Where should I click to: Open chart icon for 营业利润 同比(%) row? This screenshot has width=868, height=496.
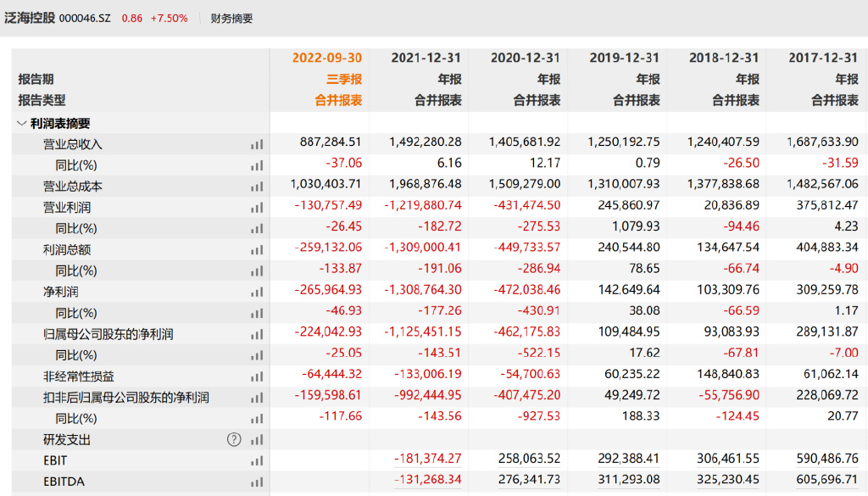tap(257, 229)
